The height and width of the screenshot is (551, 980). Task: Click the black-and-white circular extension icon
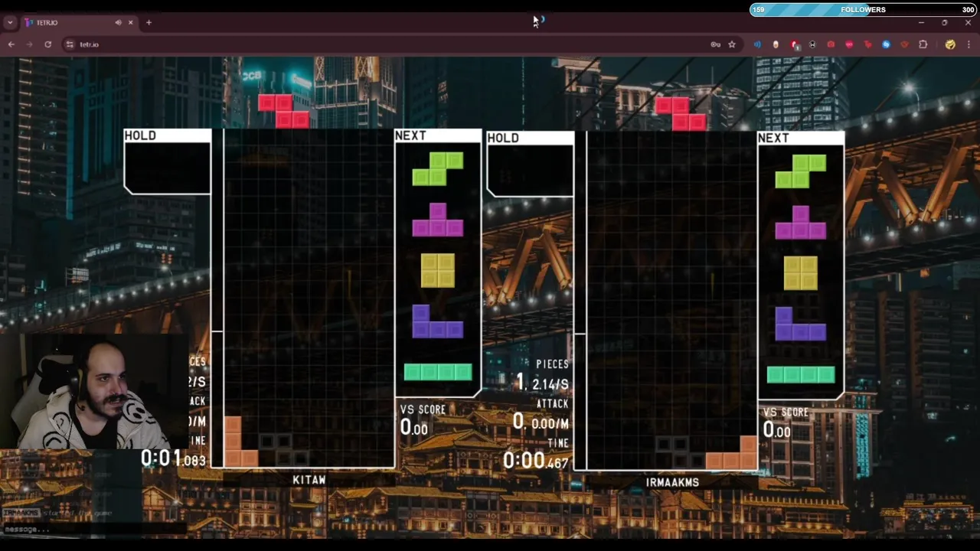812,44
